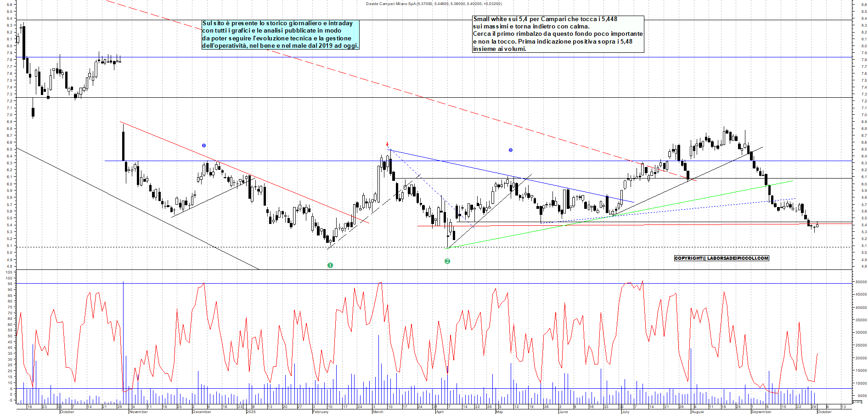Click the March label on the time axis

pyautogui.click(x=378, y=412)
